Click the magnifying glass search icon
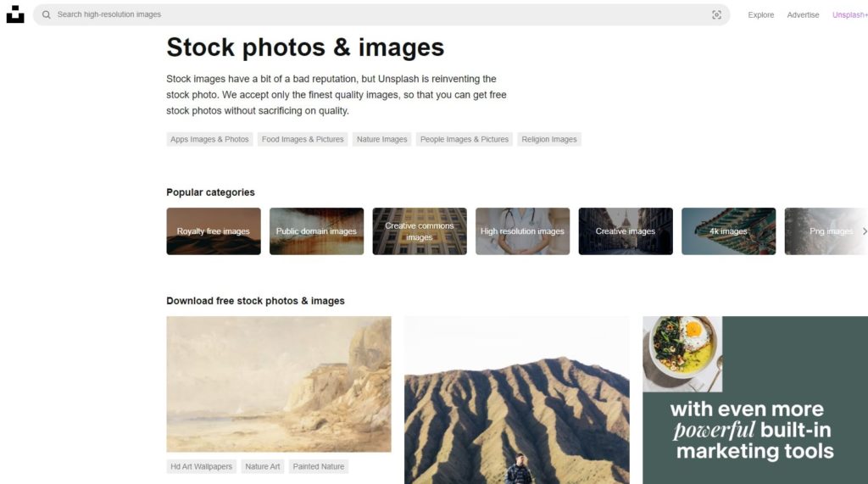Image resolution: width=868 pixels, height=484 pixels. pyautogui.click(x=47, y=14)
